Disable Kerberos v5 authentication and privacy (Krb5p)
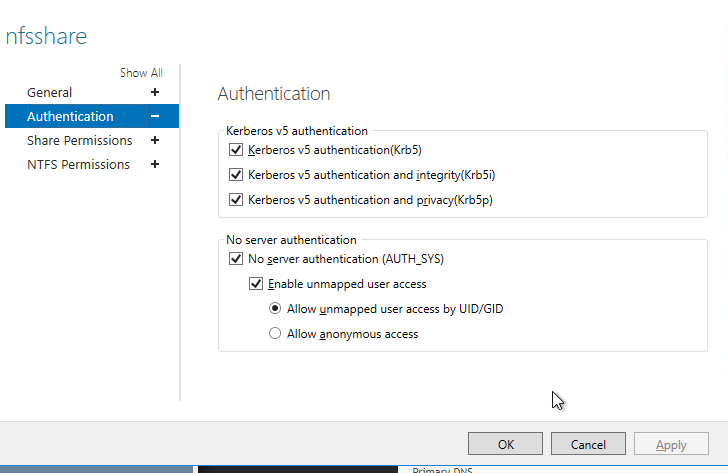728x473 pixels. [x=236, y=199]
